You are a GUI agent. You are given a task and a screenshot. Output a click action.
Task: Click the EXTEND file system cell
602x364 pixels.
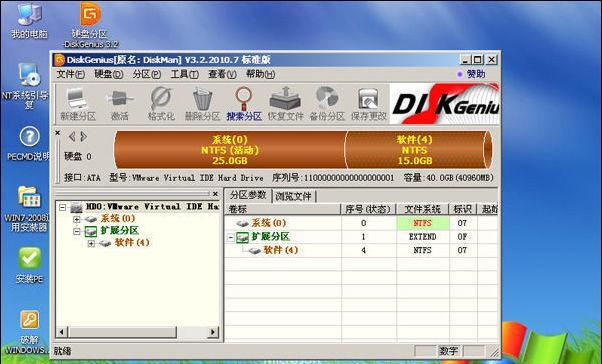[x=422, y=237]
